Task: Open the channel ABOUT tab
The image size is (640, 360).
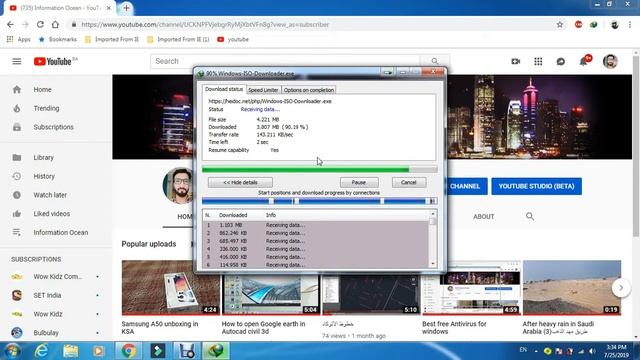Action: [484, 217]
